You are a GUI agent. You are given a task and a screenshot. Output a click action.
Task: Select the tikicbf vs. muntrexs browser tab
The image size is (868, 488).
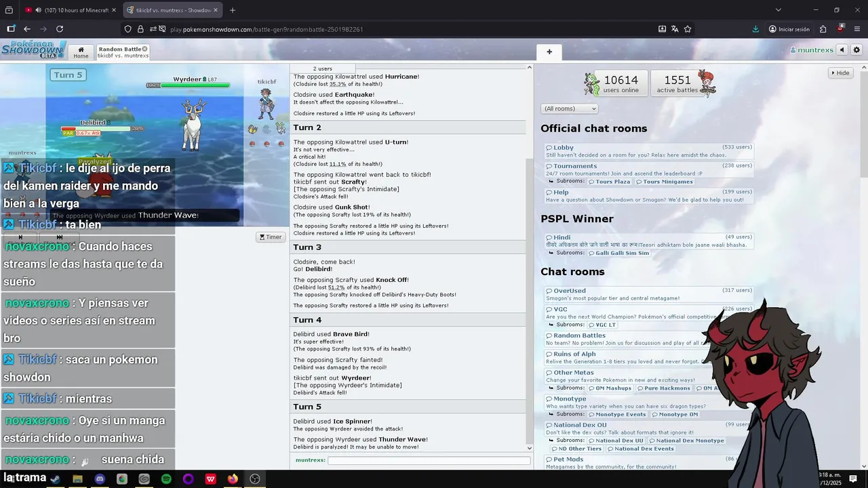tap(172, 10)
